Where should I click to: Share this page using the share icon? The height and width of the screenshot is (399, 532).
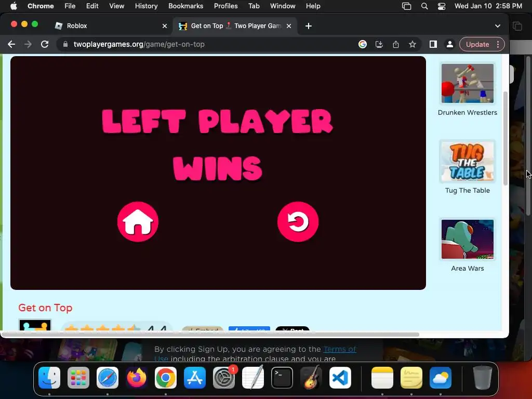click(395, 44)
